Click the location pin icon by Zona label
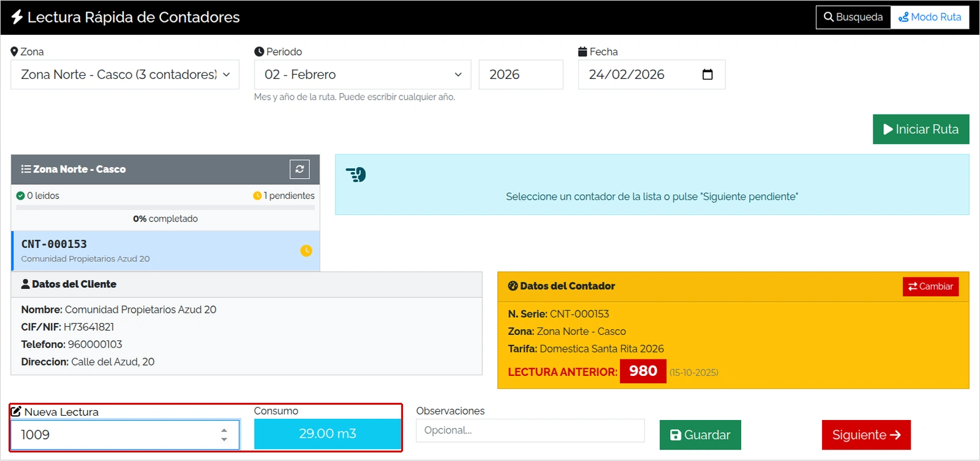 coord(14,52)
